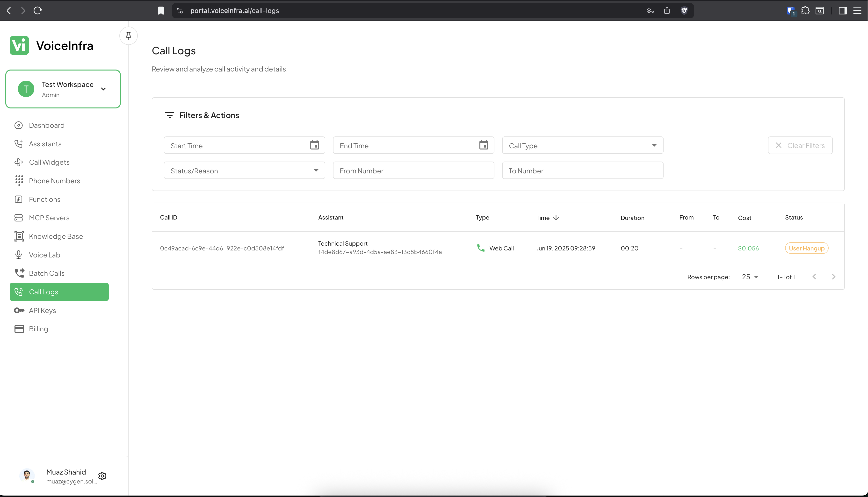The width and height of the screenshot is (868, 497).
Task: Open call ID 0c49acad-6c9e-44d6-922e-c0d508e14fdf
Action: pyautogui.click(x=222, y=248)
